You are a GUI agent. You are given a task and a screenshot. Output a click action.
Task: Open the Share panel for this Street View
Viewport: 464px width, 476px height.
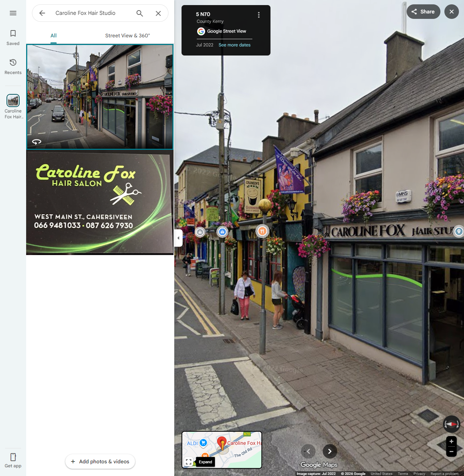click(423, 11)
